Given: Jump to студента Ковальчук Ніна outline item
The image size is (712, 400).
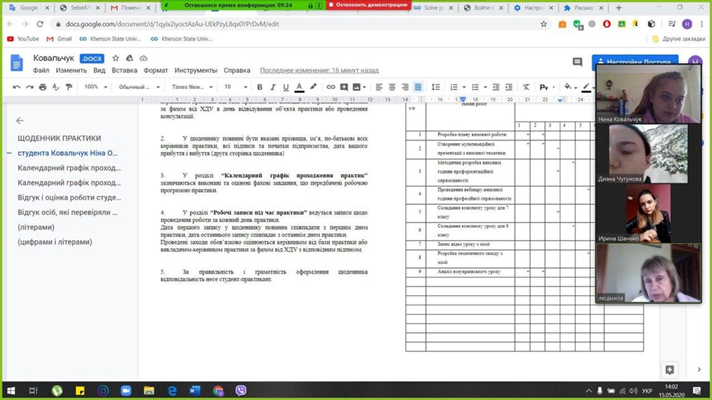Looking at the screenshot, I should tap(68, 153).
